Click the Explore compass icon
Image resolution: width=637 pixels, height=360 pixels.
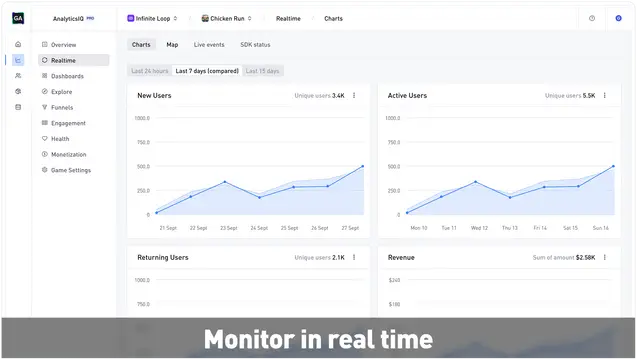coord(45,91)
